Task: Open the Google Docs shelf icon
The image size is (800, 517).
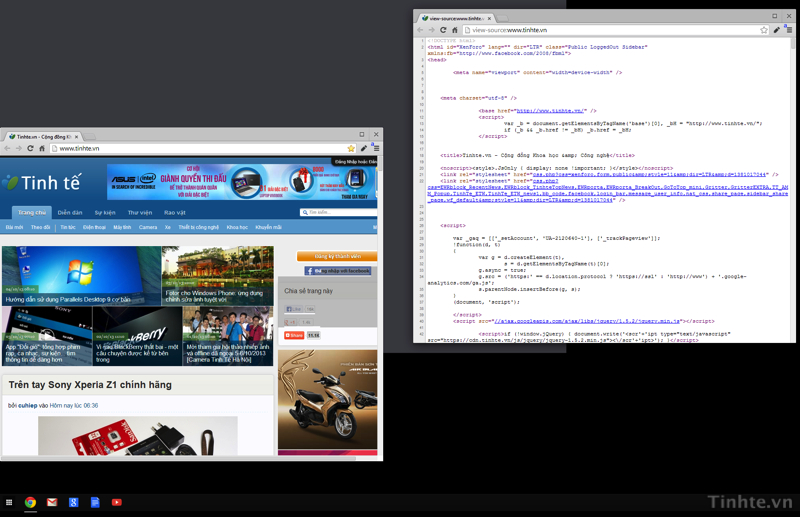Action: [x=95, y=502]
